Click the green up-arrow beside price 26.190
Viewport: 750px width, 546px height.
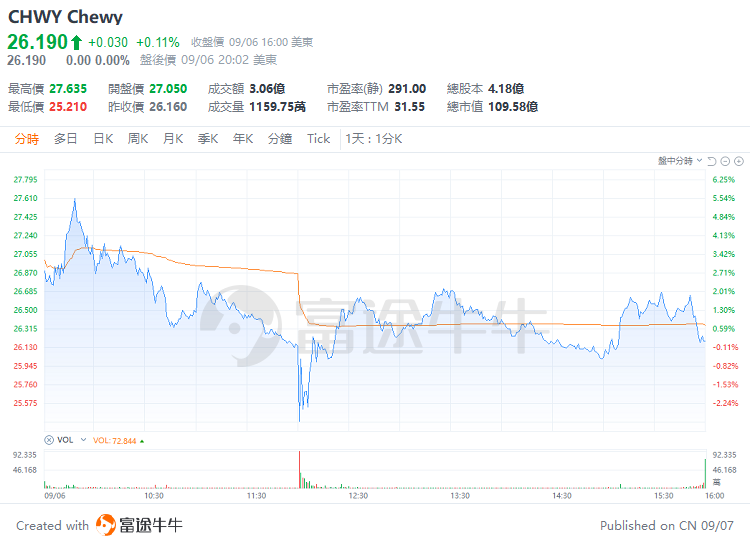(x=77, y=42)
